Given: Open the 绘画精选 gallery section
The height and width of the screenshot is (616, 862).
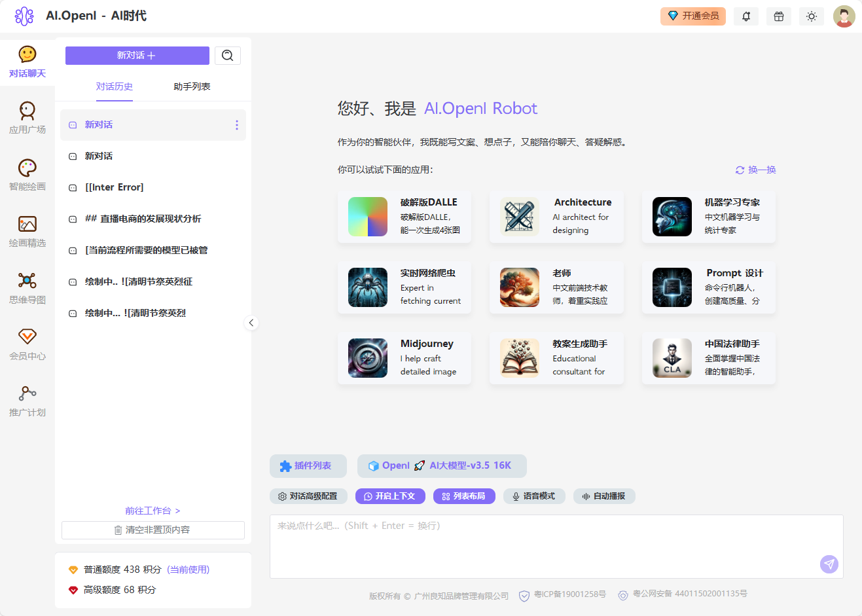Looking at the screenshot, I should click(x=27, y=232).
